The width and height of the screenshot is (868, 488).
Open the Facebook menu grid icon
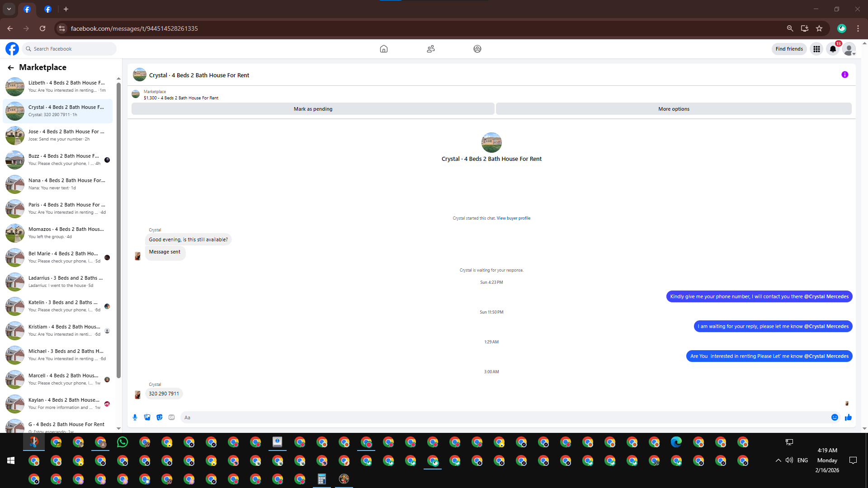[816, 49]
